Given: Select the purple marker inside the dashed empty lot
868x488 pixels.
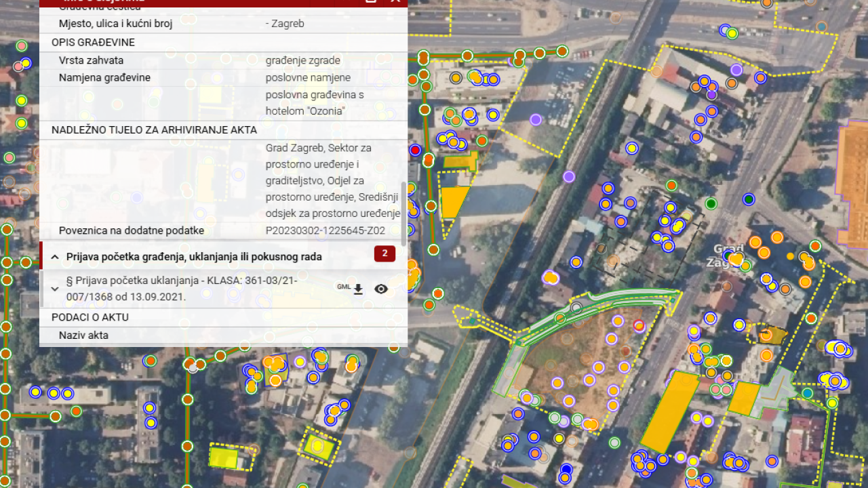Looking at the screenshot, I should click(536, 120).
